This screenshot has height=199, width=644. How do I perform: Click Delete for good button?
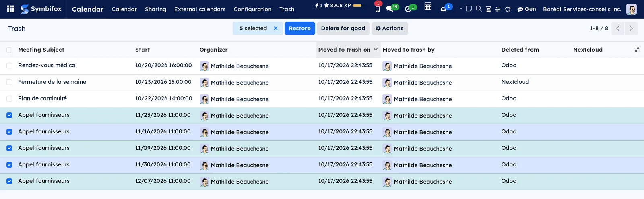(x=343, y=28)
